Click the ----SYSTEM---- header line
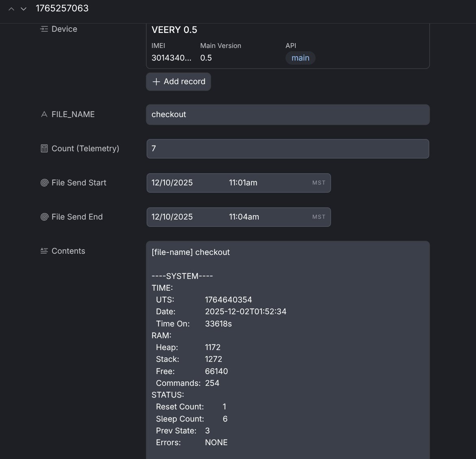Image resolution: width=476 pixels, height=459 pixels. [x=182, y=276]
